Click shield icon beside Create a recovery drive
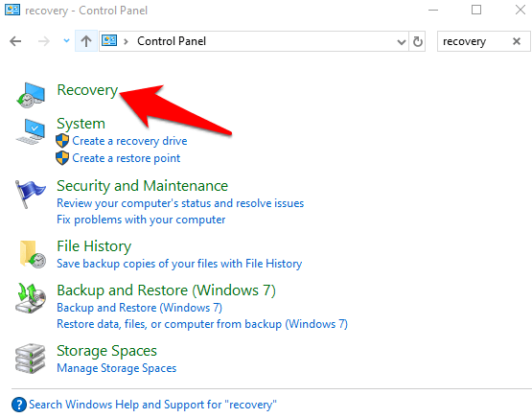Image resolution: width=532 pixels, height=418 pixels. tap(62, 141)
